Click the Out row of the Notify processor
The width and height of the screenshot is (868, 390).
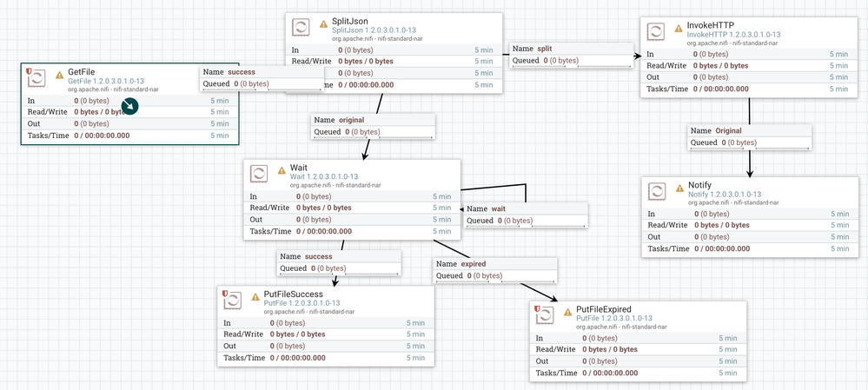click(749, 237)
